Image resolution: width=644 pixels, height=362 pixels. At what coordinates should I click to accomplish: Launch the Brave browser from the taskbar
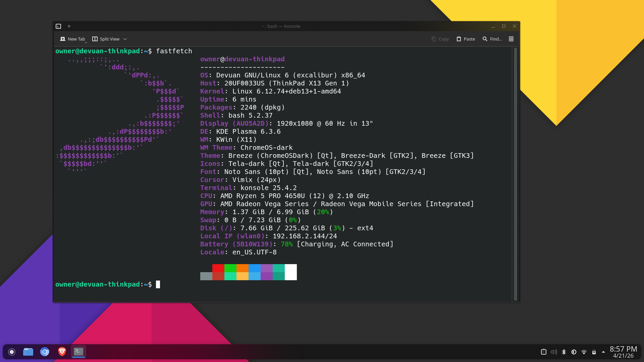[62, 352]
